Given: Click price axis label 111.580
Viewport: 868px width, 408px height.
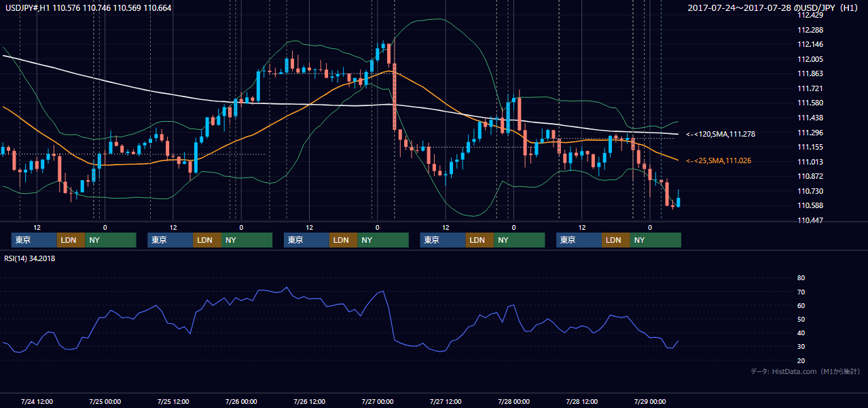Looking at the screenshot, I should 811,103.
